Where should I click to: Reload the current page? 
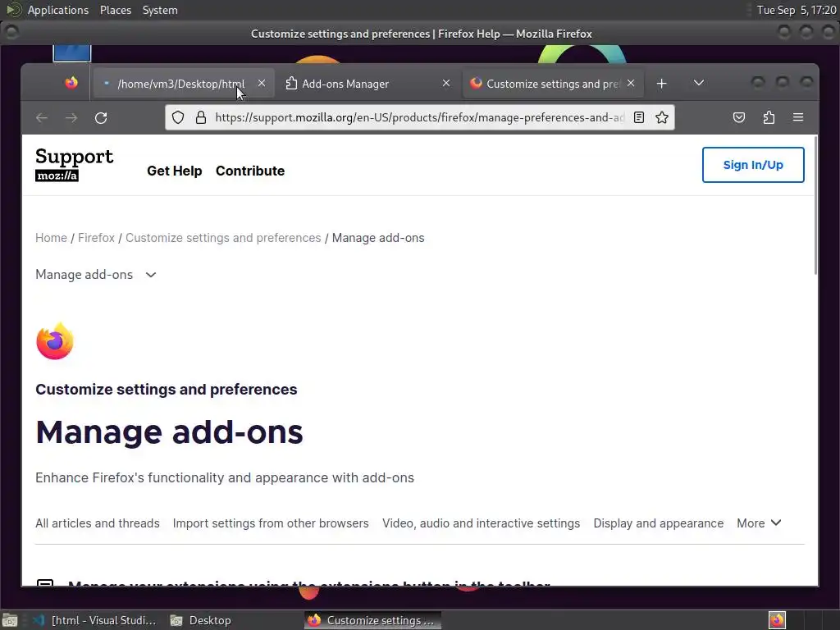point(101,118)
